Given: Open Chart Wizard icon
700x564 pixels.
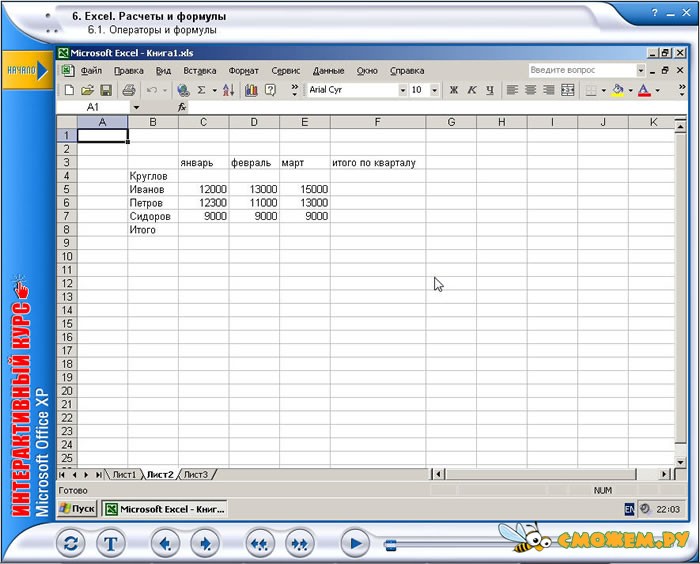Looking at the screenshot, I should (251, 90).
